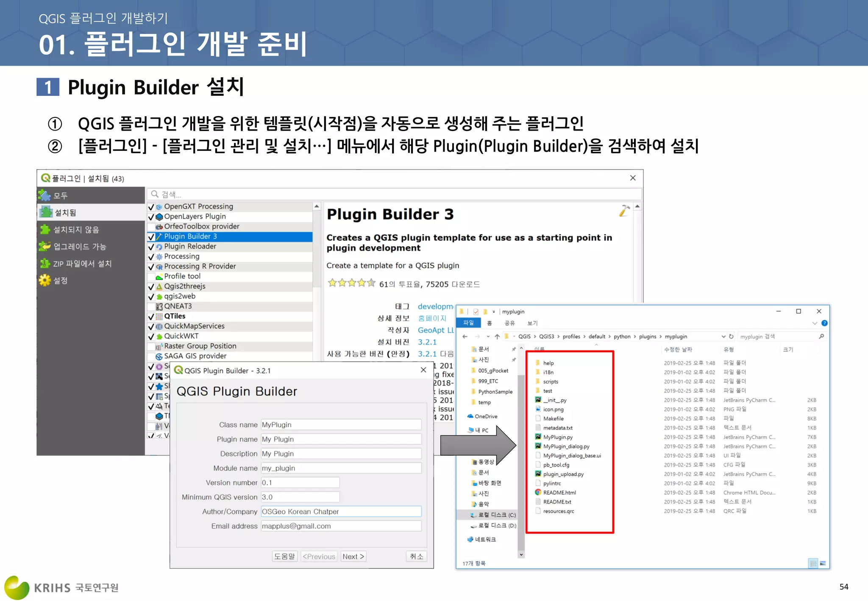This screenshot has width=868, height=601.
Task: Click the refresh icon in Explorer address bar
Action: [x=731, y=337]
